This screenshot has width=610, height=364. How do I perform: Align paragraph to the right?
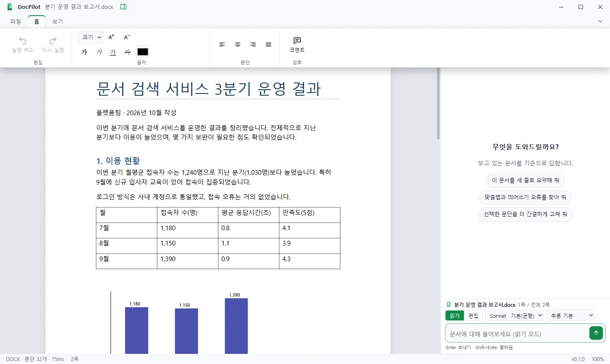point(253,44)
